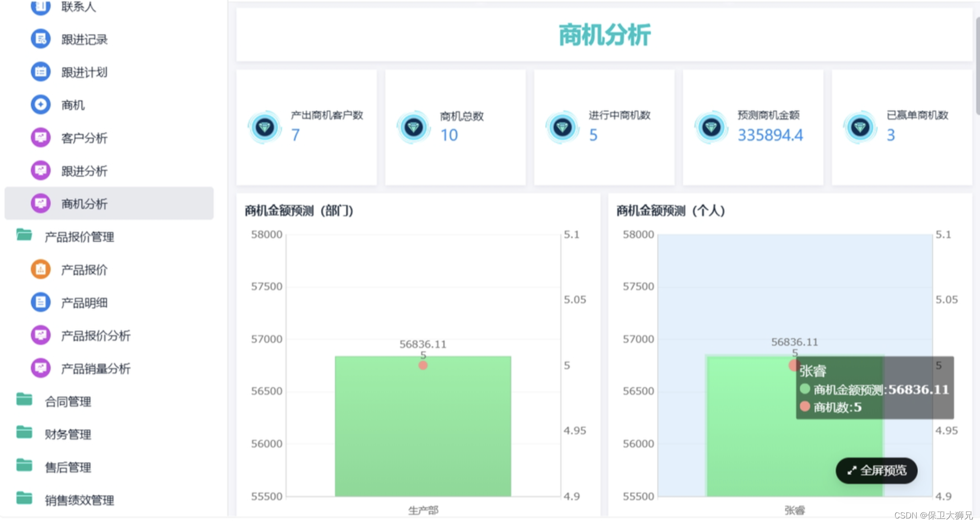This screenshot has width=980, height=524.
Task: Click the 335894.4 predicted amount value
Action: coord(770,135)
